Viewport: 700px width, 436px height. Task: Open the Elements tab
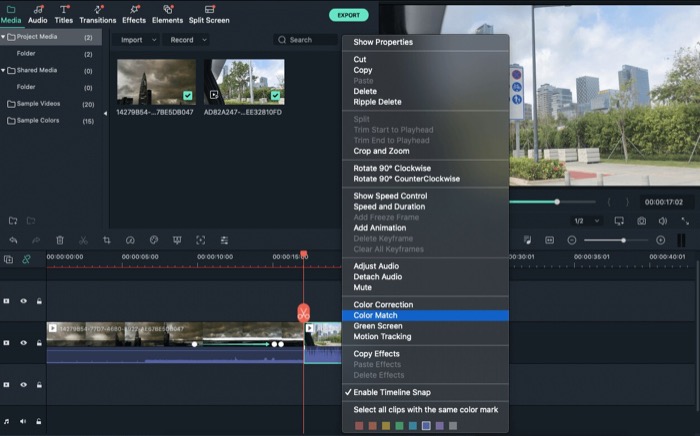[167, 14]
